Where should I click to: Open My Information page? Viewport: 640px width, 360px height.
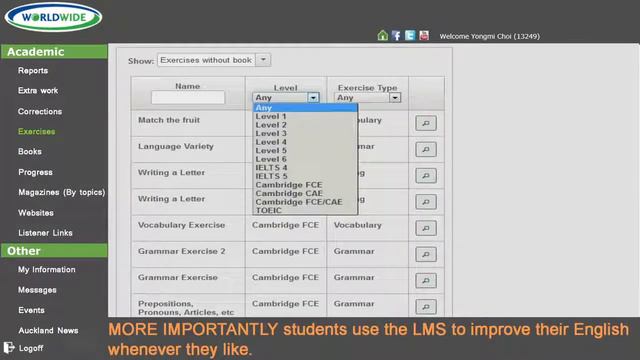point(47,269)
